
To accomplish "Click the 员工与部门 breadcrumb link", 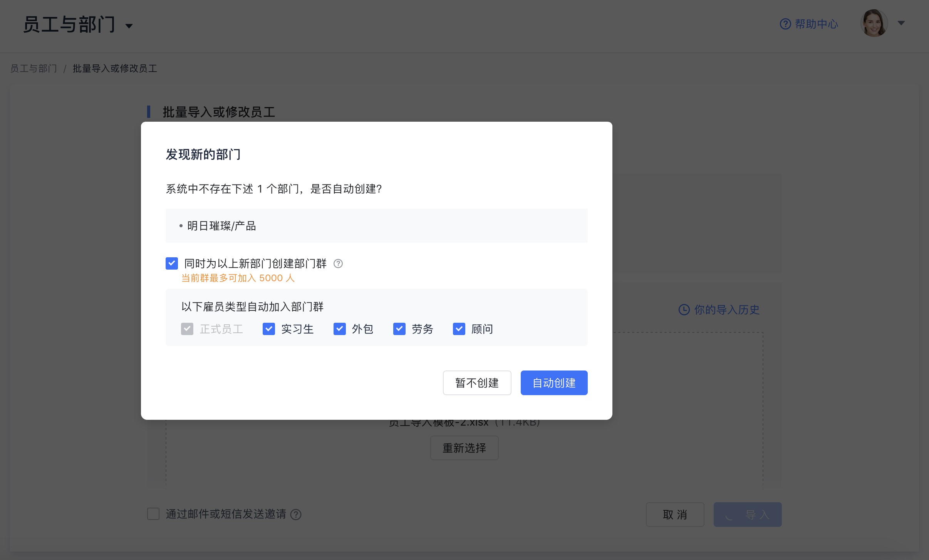I will coord(33,68).
